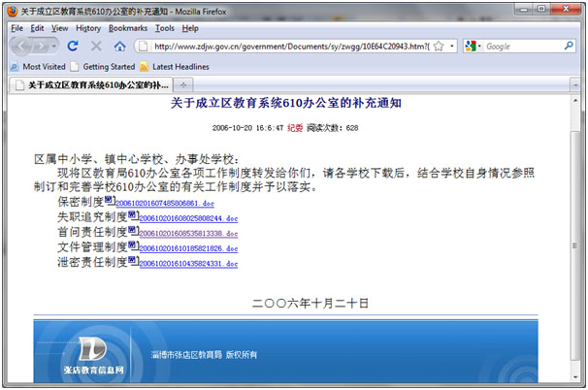Open the search engine selector dropdown

(474, 47)
